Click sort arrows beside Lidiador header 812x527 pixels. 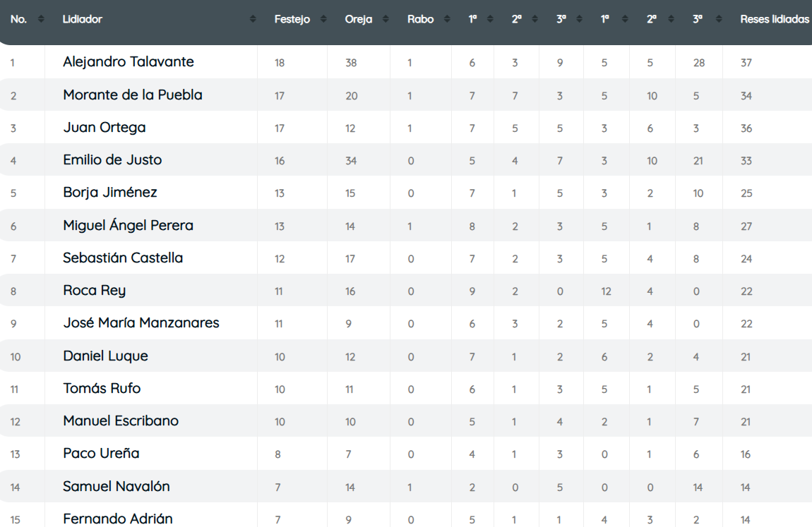click(x=253, y=19)
